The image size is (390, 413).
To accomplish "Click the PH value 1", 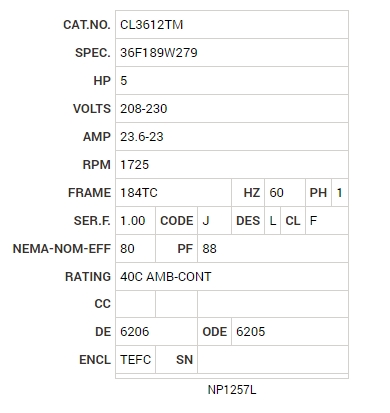I will [339, 193].
